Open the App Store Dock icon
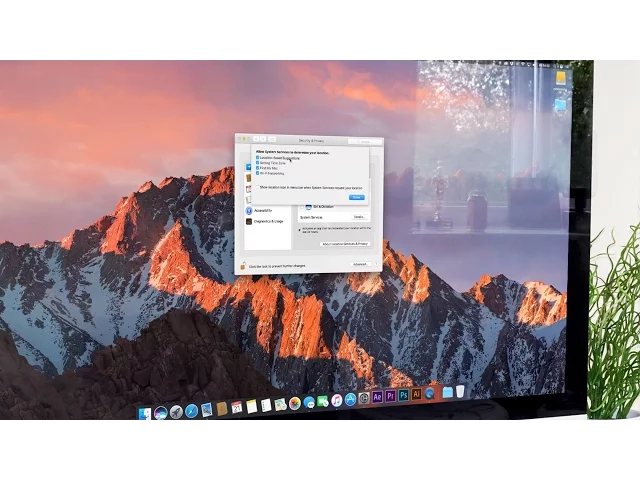Viewport: 640px width, 480px height. click(350, 399)
